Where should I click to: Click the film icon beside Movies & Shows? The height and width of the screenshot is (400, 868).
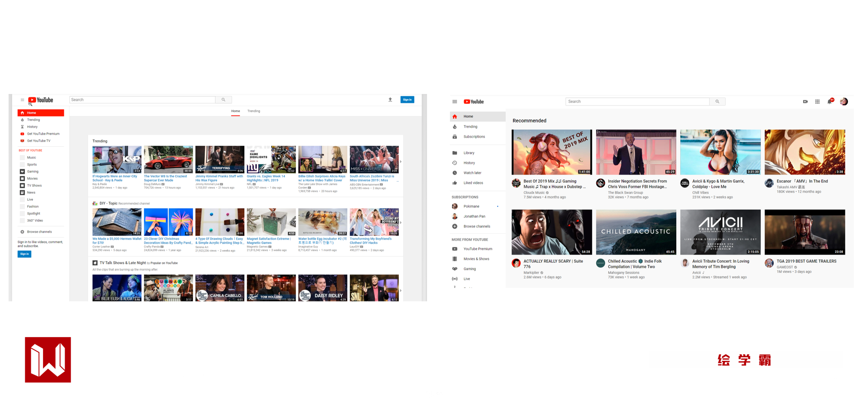455,259
